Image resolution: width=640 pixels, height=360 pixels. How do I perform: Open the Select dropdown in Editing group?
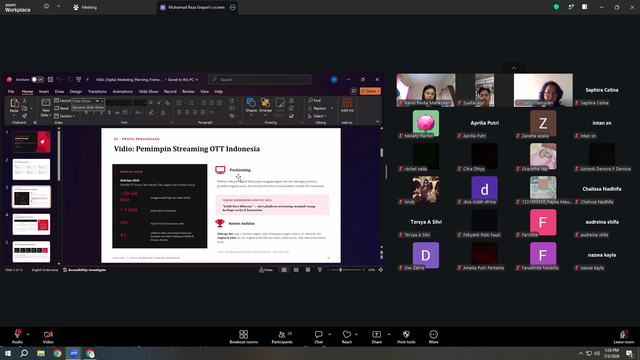click(317, 116)
